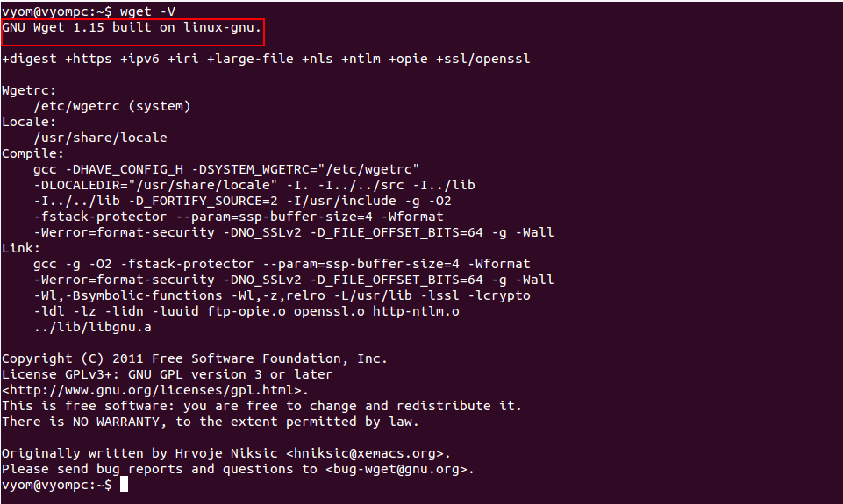Click the gpl.html license URL
843x504 pixels.
155,390
